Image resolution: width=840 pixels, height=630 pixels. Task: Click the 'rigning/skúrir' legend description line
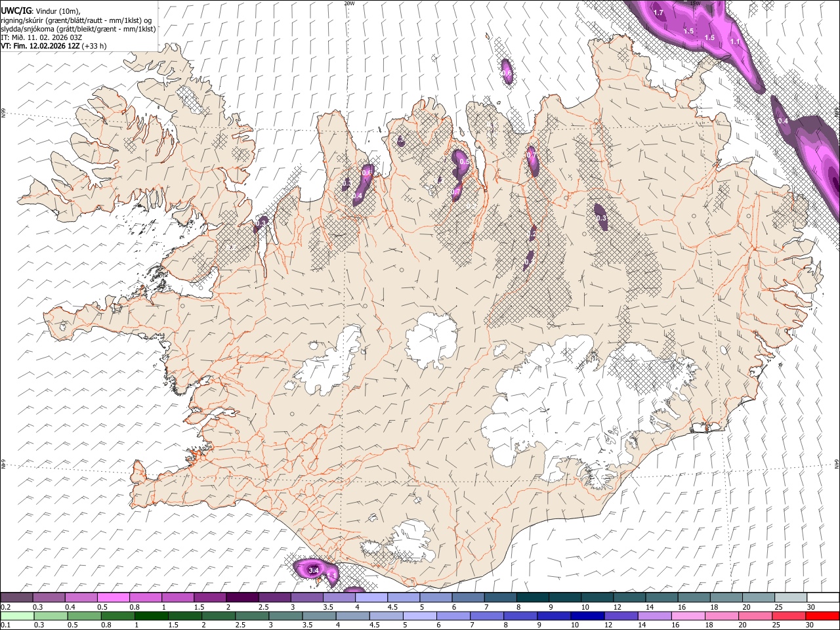77,20
